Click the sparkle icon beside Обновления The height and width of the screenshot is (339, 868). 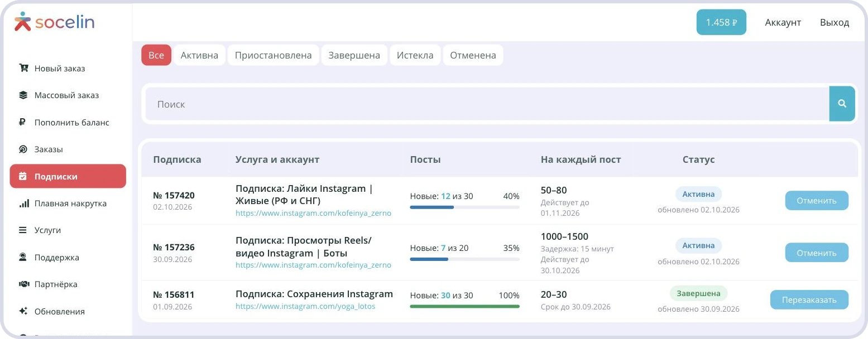pyautogui.click(x=23, y=311)
